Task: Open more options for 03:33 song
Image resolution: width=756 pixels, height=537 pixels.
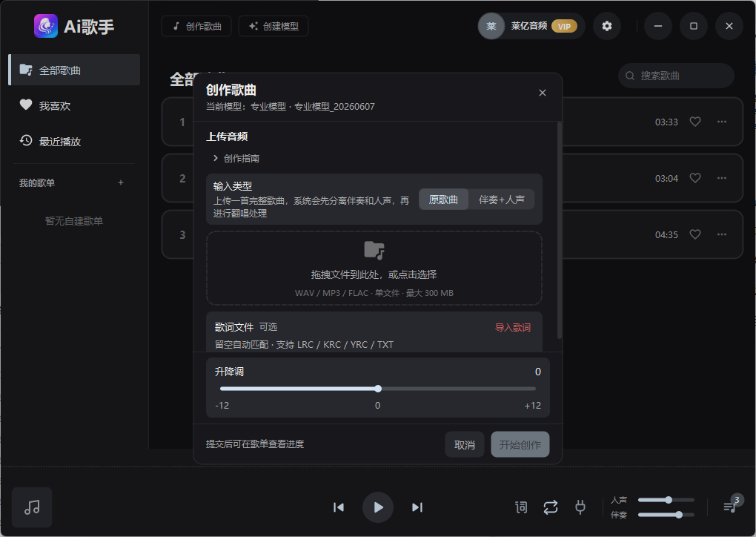Action: 722,122
